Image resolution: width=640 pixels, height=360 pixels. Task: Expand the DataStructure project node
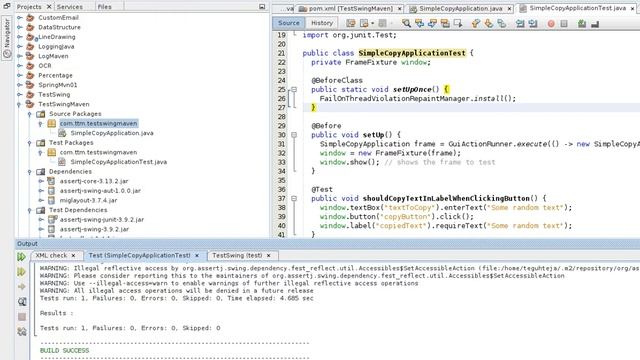click(x=20, y=27)
